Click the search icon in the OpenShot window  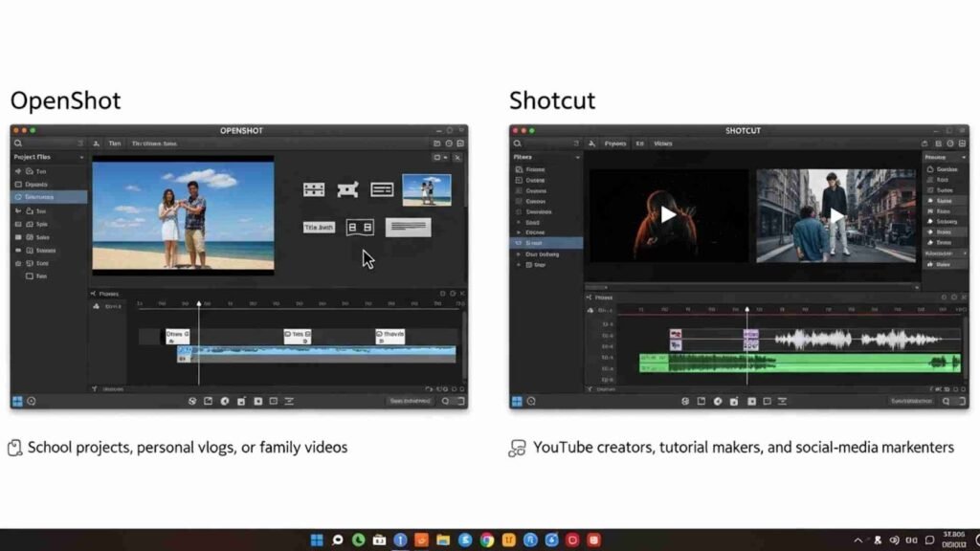[x=18, y=143]
